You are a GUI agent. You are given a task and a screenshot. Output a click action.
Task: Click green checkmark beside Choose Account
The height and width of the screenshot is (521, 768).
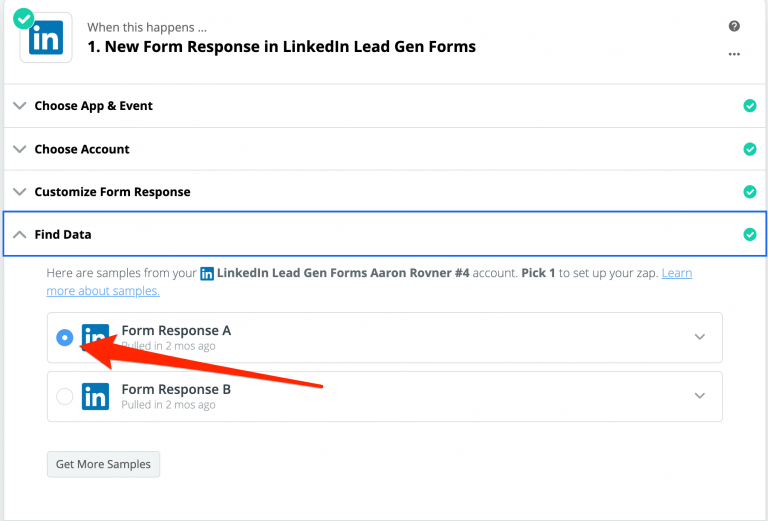[x=749, y=149]
